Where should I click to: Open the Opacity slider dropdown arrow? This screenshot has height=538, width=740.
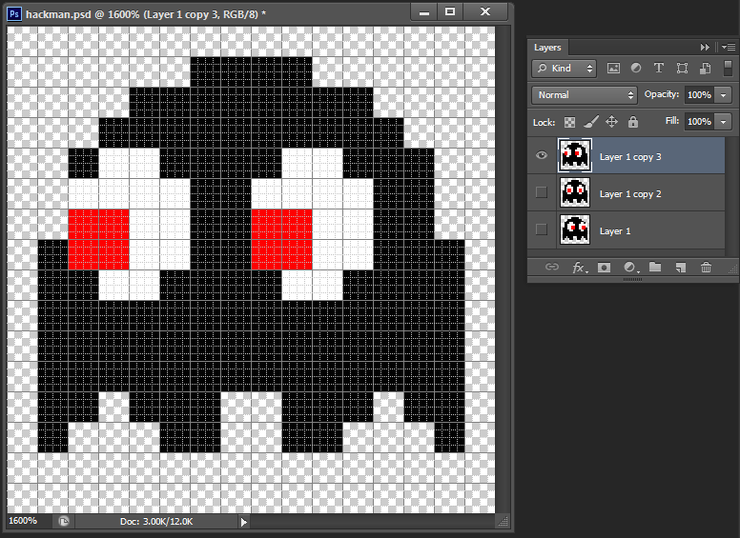pos(723,95)
